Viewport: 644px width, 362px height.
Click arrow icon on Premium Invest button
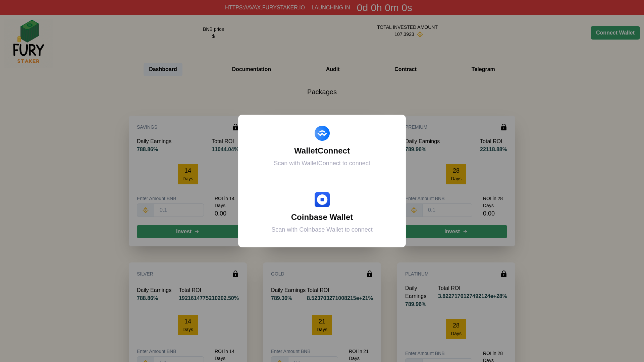[465, 232]
